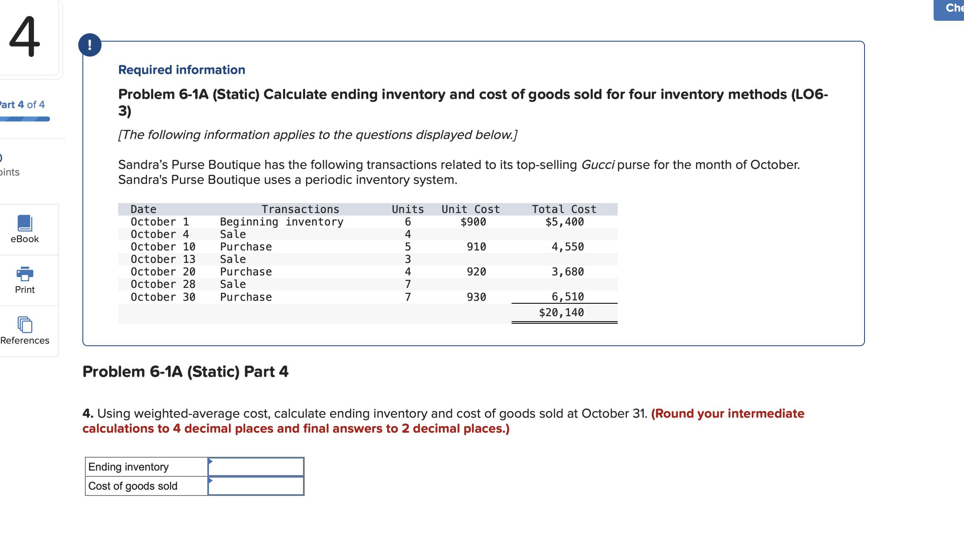Click the blue marker in the Ending inventory cell

click(x=211, y=462)
